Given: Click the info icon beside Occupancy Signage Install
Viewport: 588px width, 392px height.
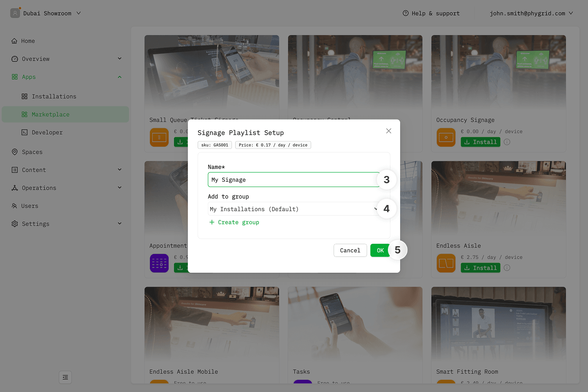Looking at the screenshot, I should 507,142.
